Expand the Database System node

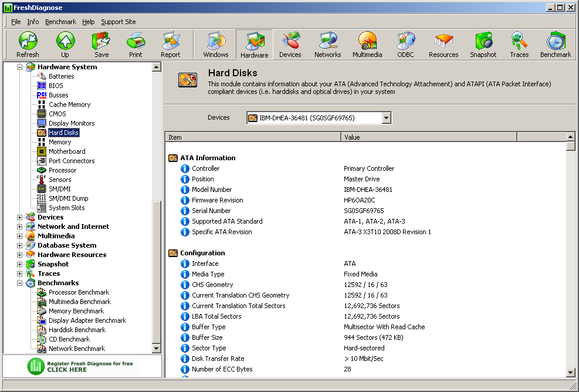[19, 245]
